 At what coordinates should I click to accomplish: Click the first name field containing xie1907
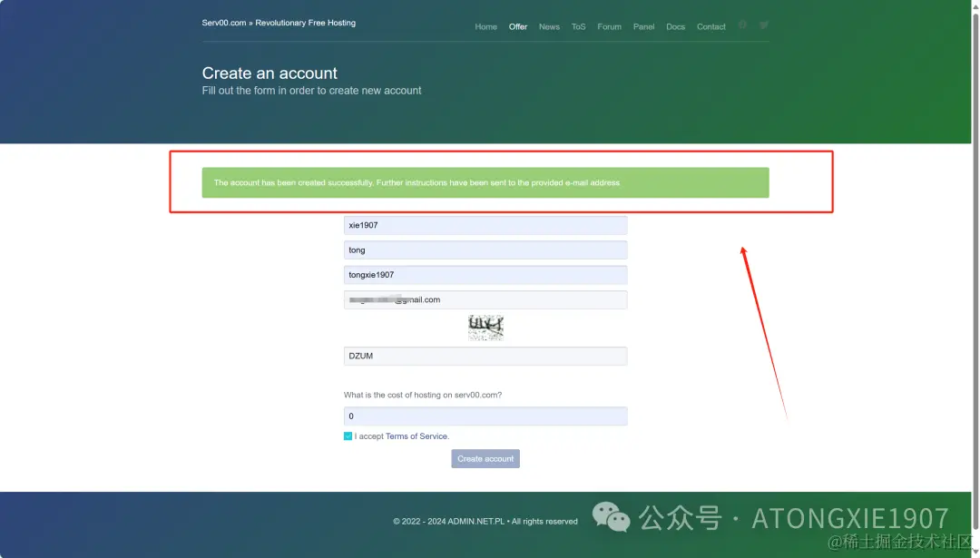point(485,225)
